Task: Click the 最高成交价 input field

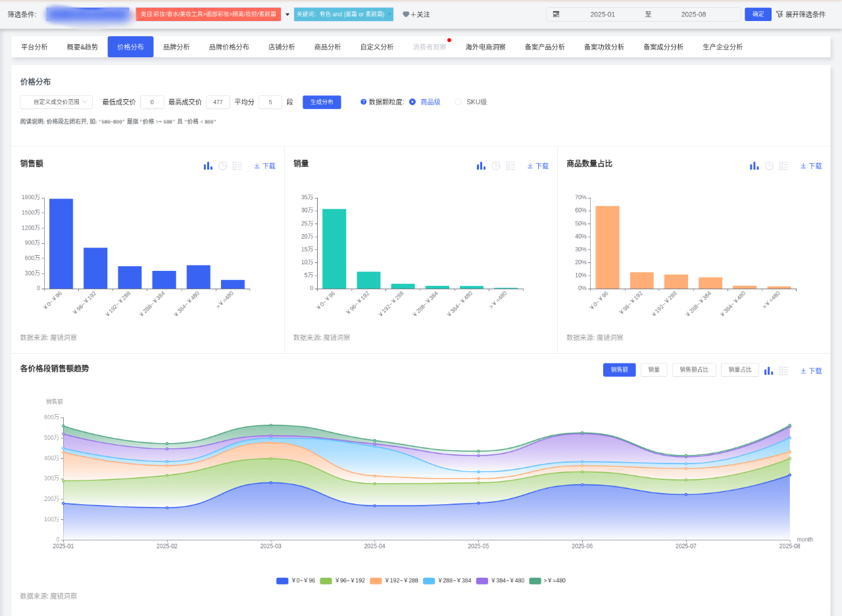Action: click(x=218, y=102)
